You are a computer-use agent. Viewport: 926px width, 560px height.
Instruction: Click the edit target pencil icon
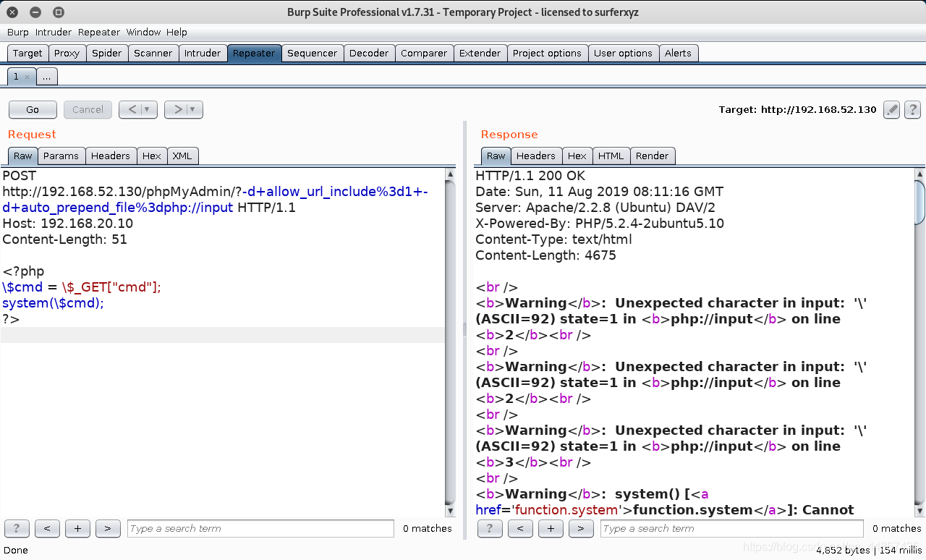pyautogui.click(x=892, y=110)
